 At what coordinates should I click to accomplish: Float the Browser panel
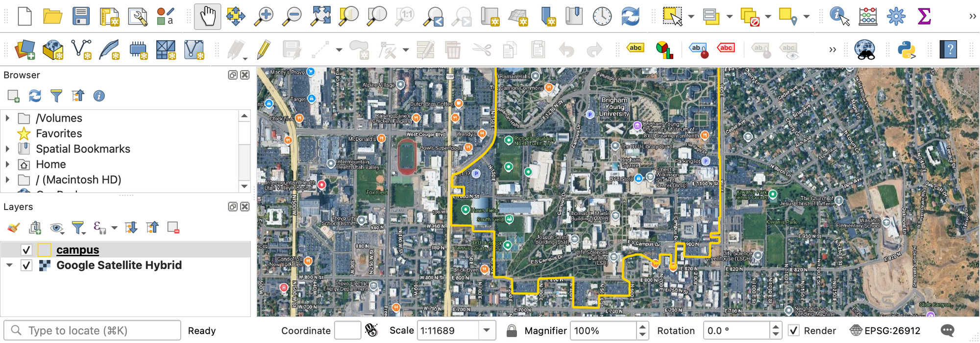pos(233,75)
